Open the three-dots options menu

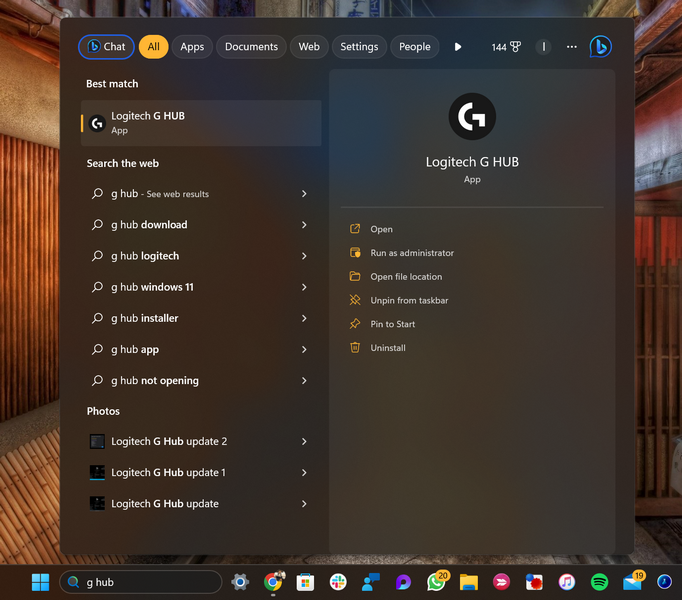572,47
